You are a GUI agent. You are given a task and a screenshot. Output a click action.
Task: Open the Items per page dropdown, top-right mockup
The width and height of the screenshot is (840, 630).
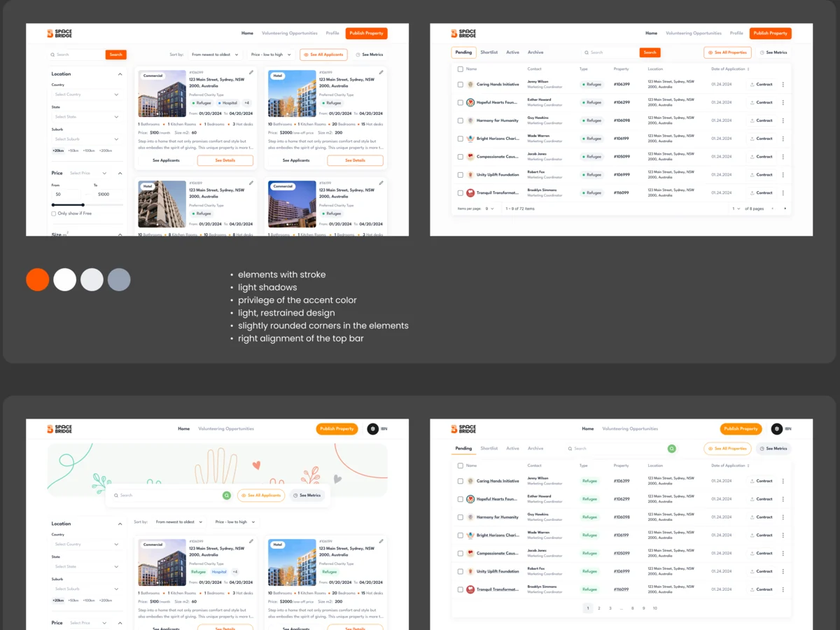tap(490, 209)
